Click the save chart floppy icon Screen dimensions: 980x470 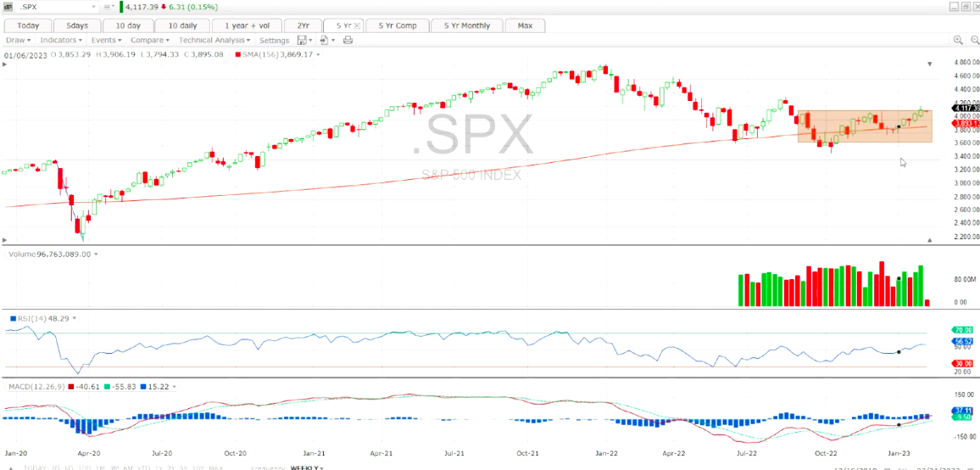click(302, 40)
